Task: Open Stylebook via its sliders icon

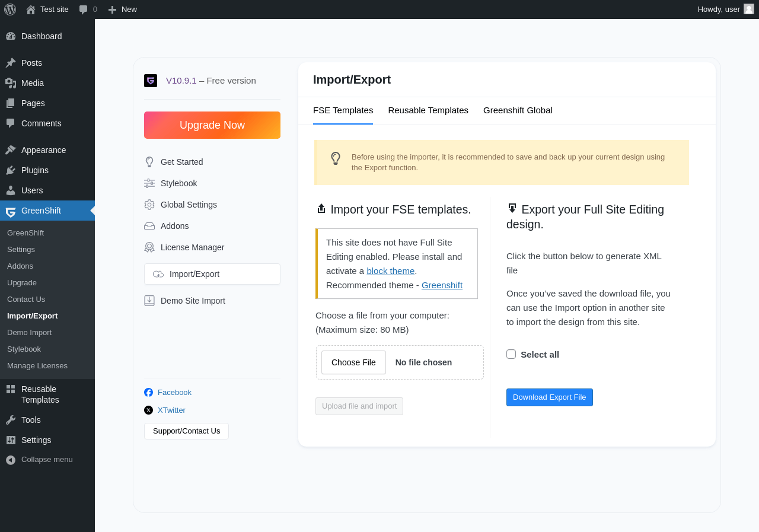Action: [x=149, y=183]
